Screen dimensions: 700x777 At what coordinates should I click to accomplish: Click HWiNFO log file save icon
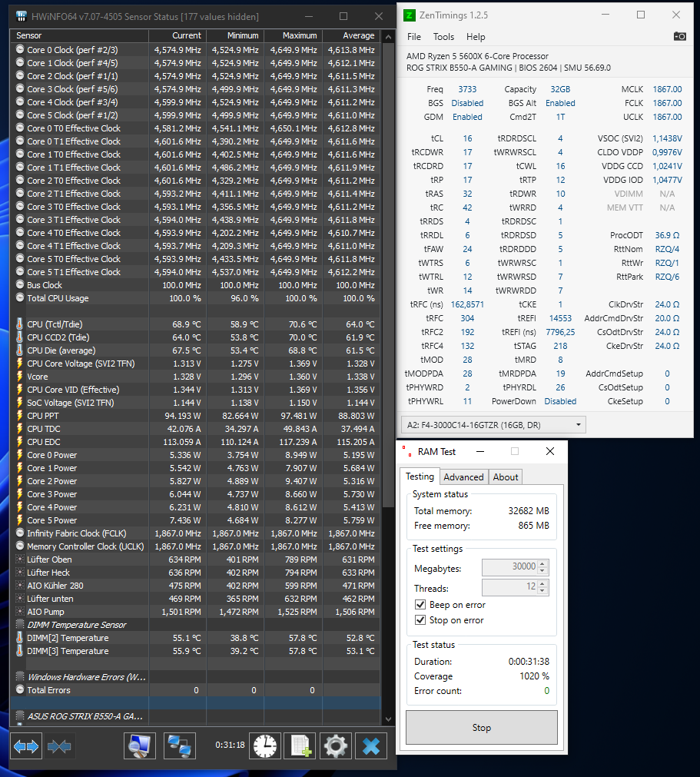(x=300, y=745)
